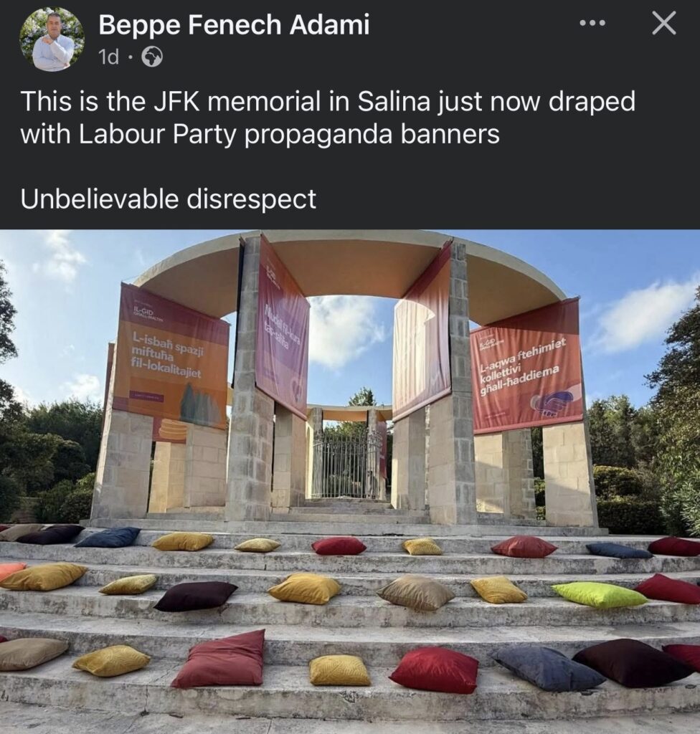Open the JFK memorial photo
Viewport: 700px width, 734px height.
tap(350, 481)
